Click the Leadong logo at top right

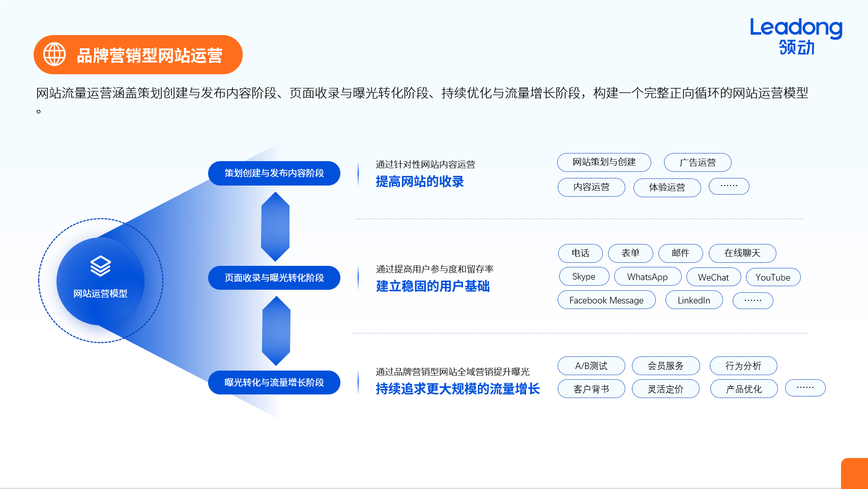tap(795, 37)
